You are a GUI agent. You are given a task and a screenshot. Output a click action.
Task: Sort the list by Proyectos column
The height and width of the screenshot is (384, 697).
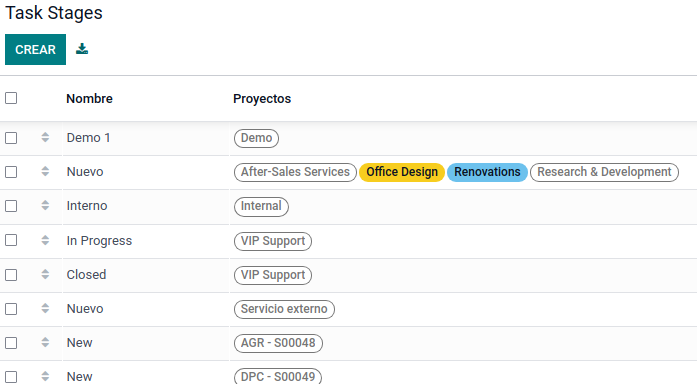(262, 98)
